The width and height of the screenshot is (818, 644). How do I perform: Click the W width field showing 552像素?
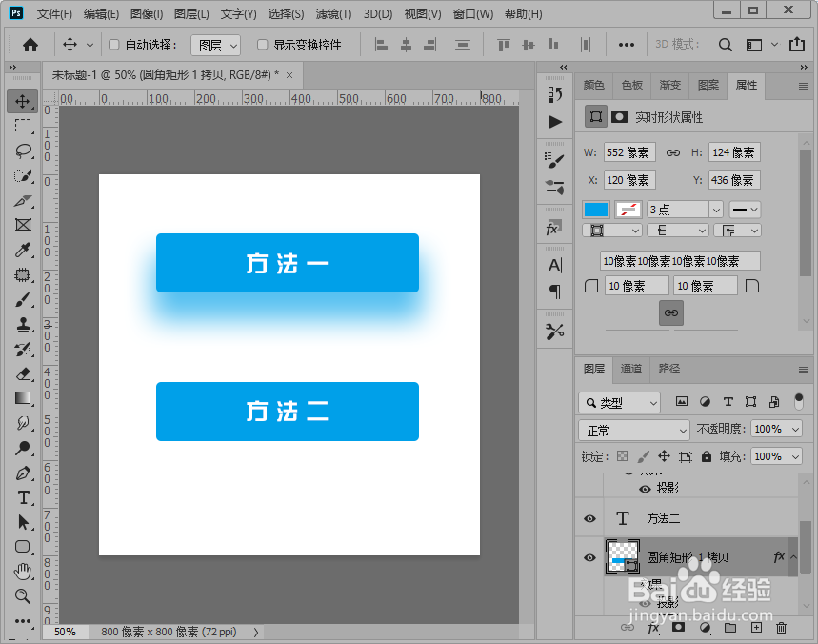pyautogui.click(x=628, y=151)
